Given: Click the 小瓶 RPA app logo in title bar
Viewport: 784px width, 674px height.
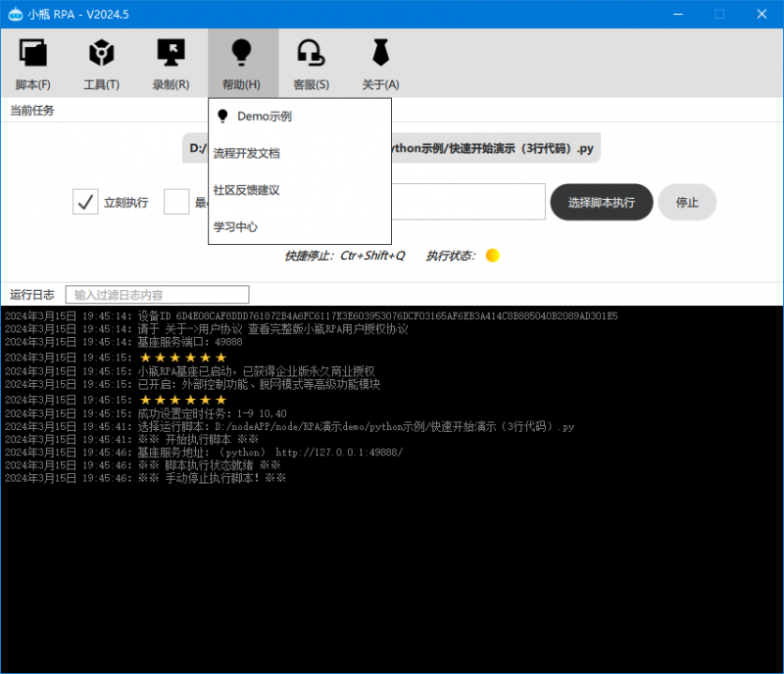Looking at the screenshot, I should pyautogui.click(x=16, y=14).
